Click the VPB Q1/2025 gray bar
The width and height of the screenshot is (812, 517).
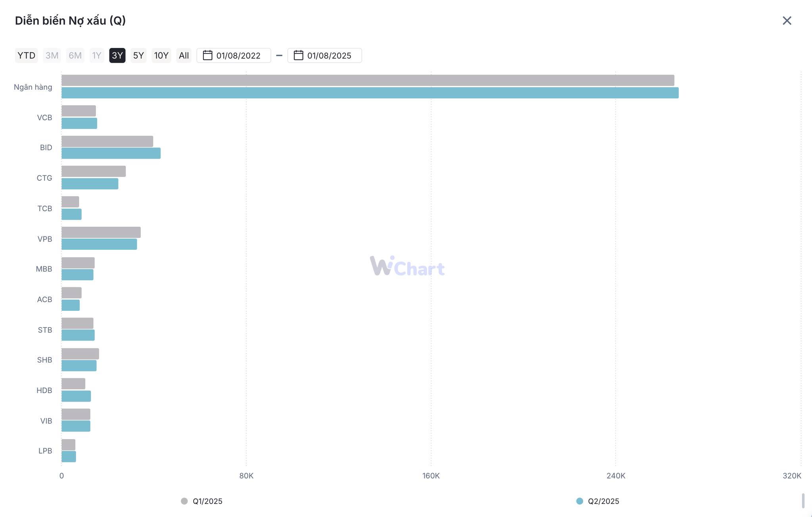[x=101, y=232]
